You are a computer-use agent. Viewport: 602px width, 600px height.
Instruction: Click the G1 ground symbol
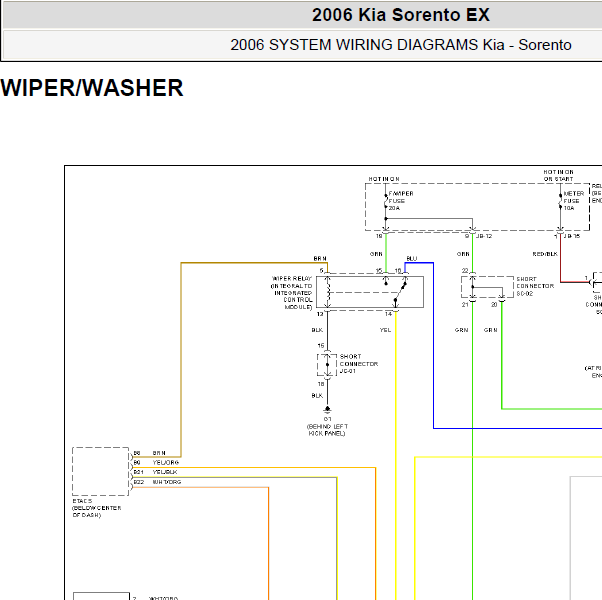pyautogui.click(x=327, y=410)
